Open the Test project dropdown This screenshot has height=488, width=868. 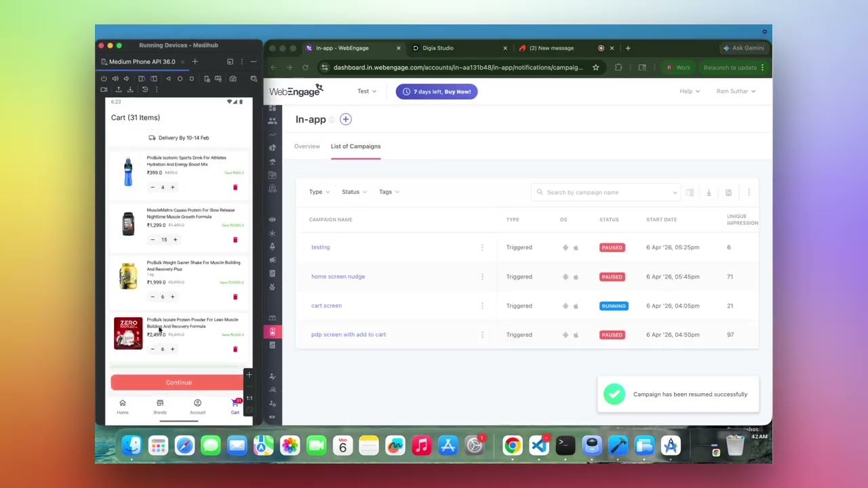pos(367,91)
